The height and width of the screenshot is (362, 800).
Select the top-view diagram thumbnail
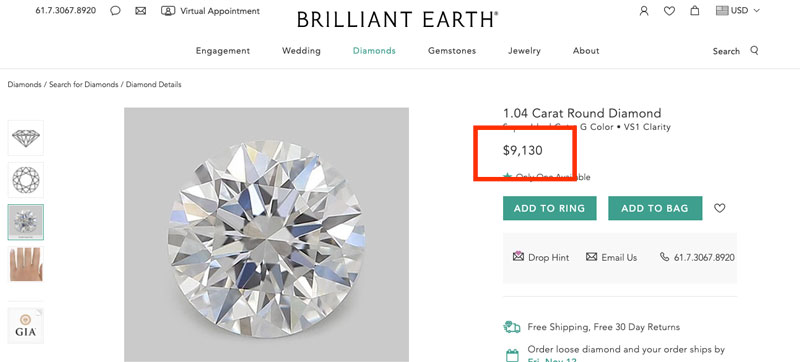tap(26, 180)
